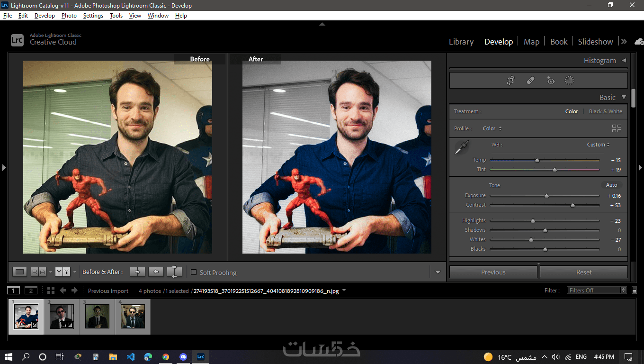Open the Profile Browser grid icon
The width and height of the screenshot is (644, 364).
point(617,128)
